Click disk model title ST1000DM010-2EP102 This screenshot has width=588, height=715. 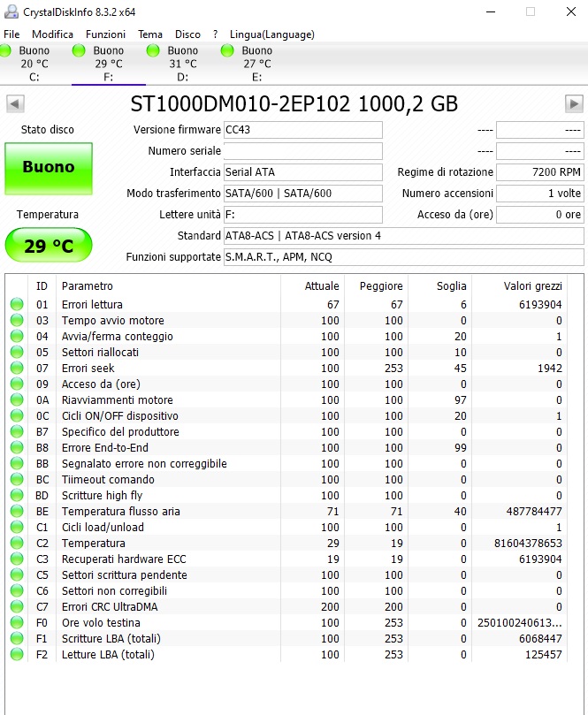click(294, 104)
